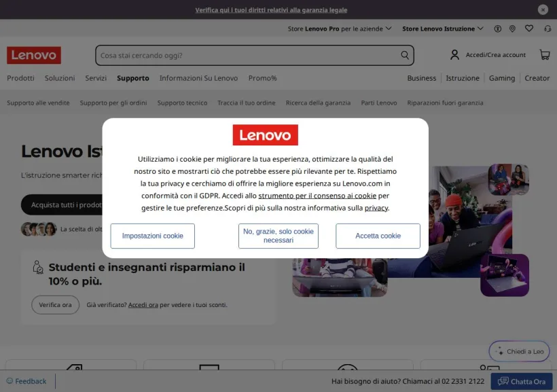Click the Verifica ora button

(x=55, y=305)
